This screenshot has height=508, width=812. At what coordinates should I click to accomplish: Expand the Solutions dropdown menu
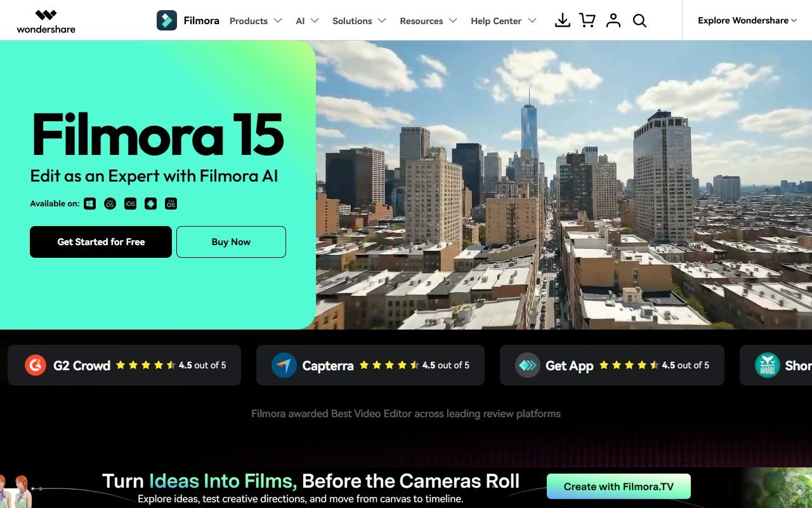coord(359,21)
